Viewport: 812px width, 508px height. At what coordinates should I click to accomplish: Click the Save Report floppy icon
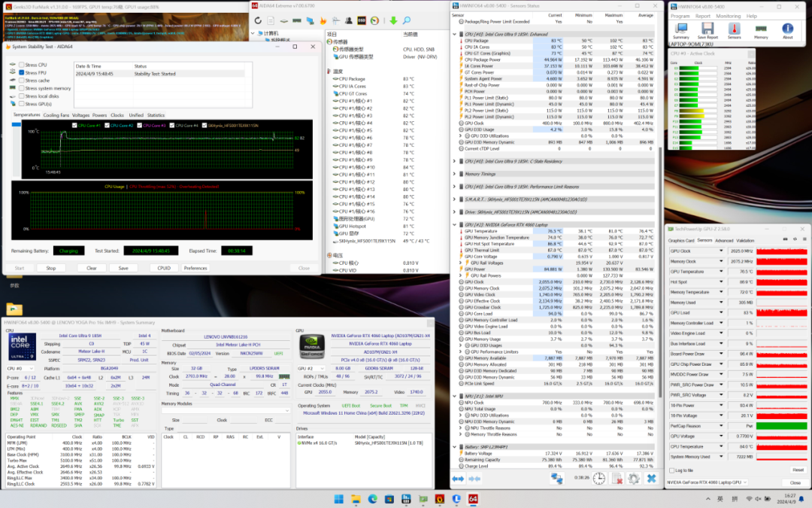707,31
